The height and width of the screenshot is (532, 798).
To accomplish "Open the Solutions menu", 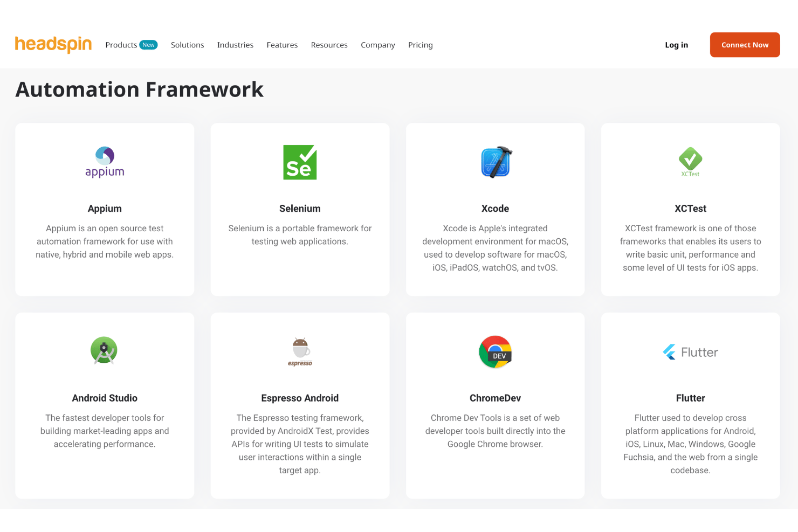I will 188,45.
